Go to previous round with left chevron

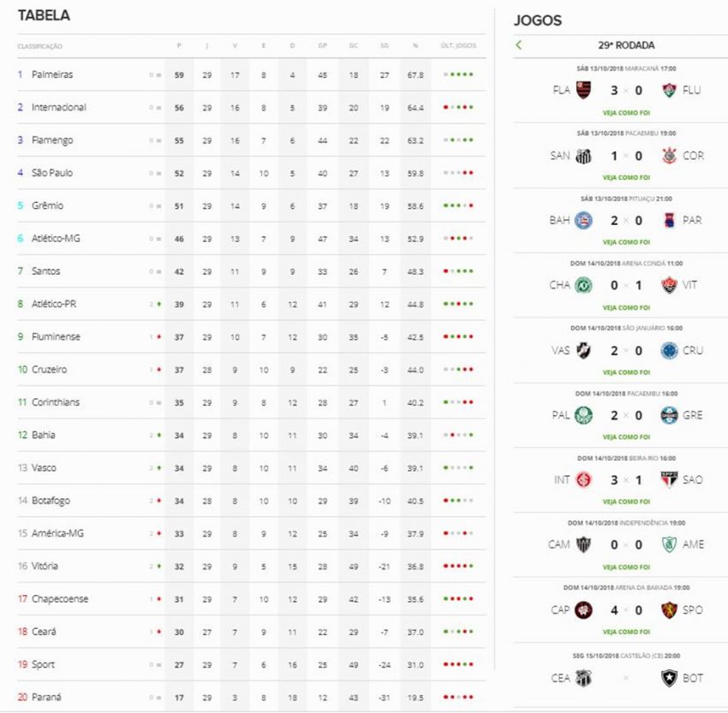pos(519,45)
